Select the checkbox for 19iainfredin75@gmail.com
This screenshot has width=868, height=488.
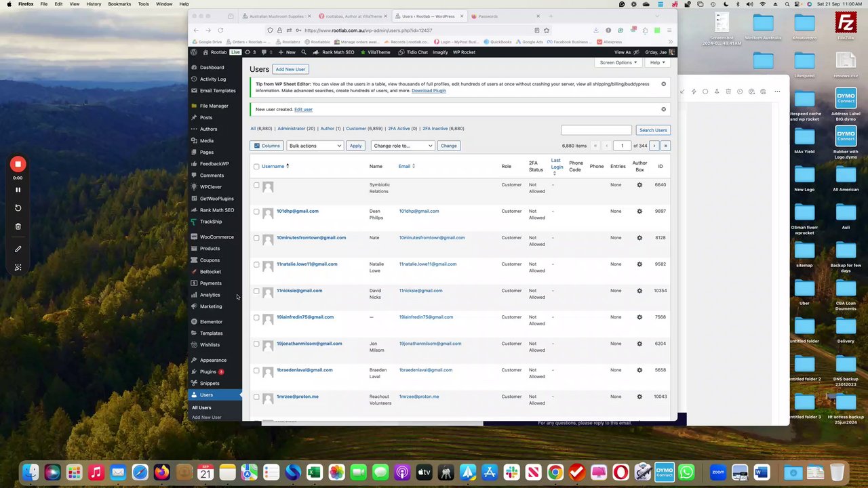256,317
